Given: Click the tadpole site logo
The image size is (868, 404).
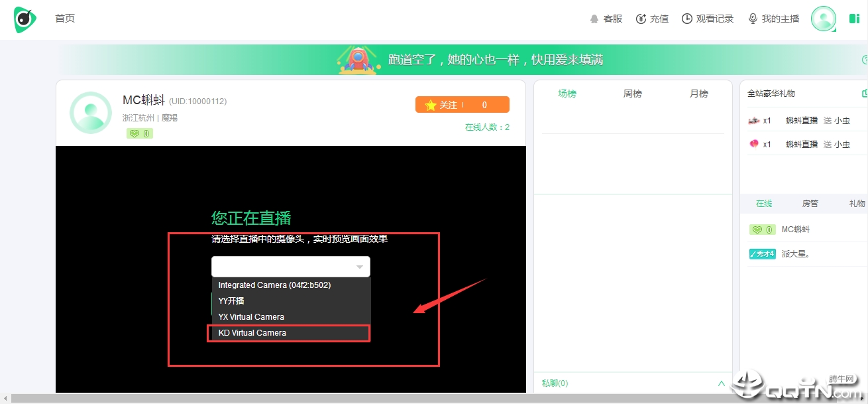Looking at the screenshot, I should click(25, 19).
